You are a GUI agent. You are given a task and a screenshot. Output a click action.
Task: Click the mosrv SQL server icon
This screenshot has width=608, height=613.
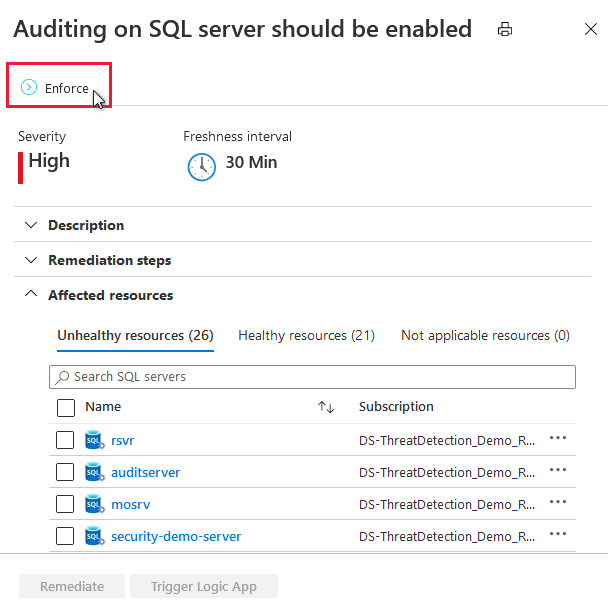pos(94,504)
